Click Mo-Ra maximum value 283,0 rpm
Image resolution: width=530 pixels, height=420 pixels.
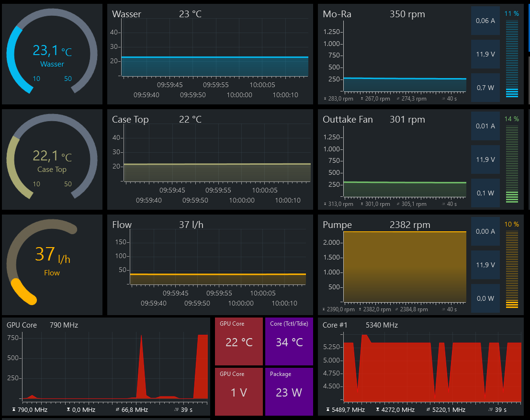click(x=338, y=99)
